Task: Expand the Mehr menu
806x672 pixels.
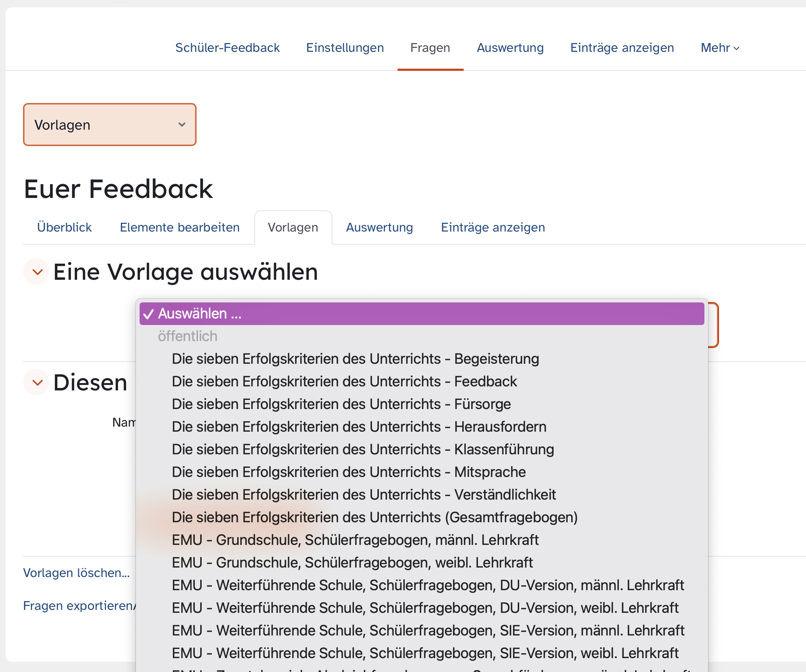Action: pos(720,47)
